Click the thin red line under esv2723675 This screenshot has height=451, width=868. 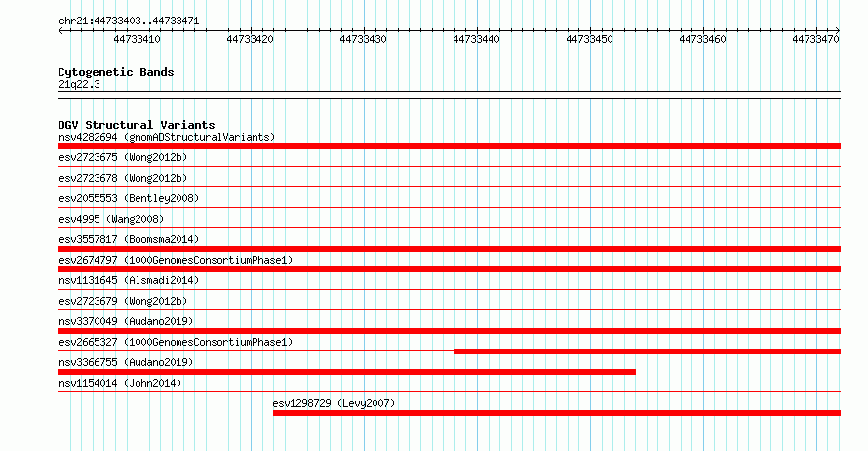click(449, 166)
